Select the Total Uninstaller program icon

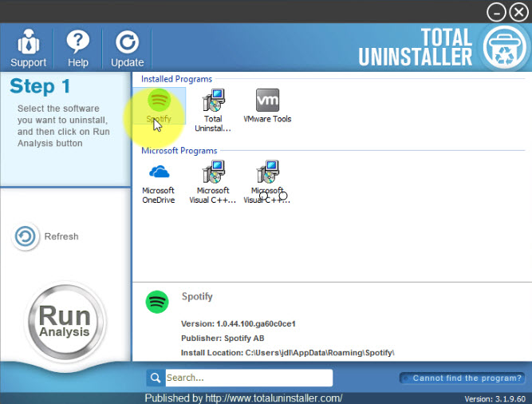tap(213, 110)
